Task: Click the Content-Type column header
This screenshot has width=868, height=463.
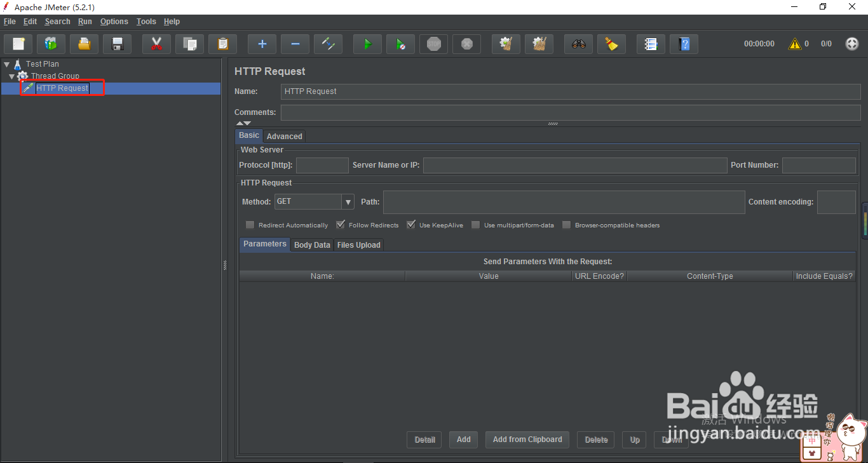Action: click(x=710, y=276)
